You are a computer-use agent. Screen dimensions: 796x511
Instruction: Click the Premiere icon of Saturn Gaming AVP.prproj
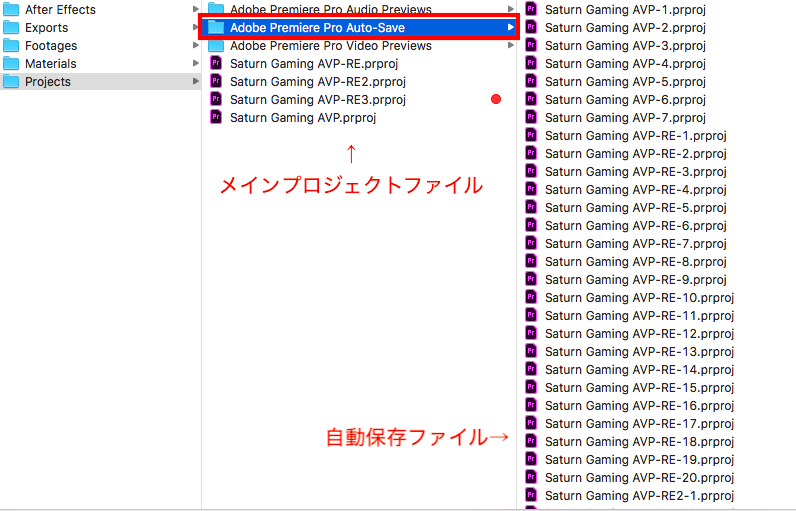click(216, 118)
